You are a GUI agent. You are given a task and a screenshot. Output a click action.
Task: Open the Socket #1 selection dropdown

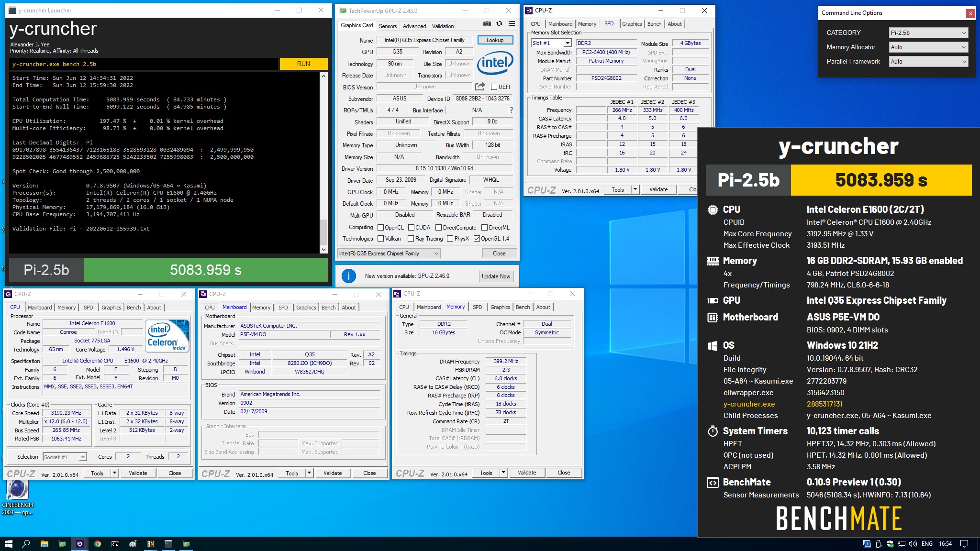pyautogui.click(x=65, y=457)
